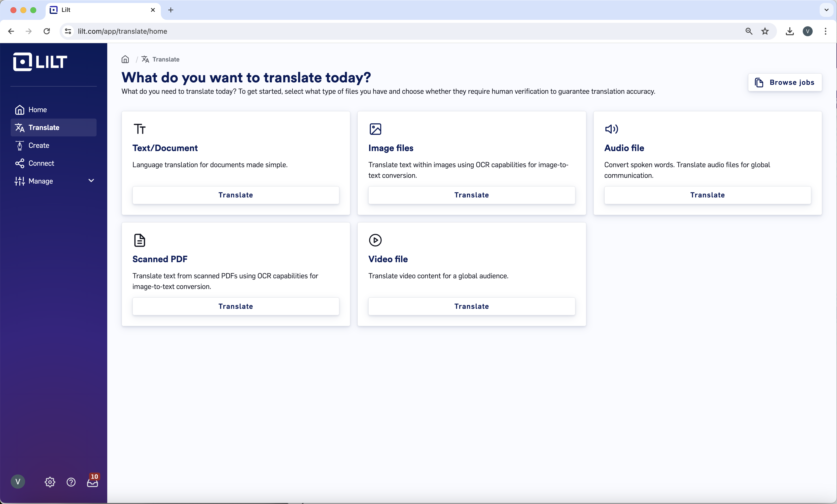Open the Chrome three-dot menu
837x504 pixels.
coord(825,31)
